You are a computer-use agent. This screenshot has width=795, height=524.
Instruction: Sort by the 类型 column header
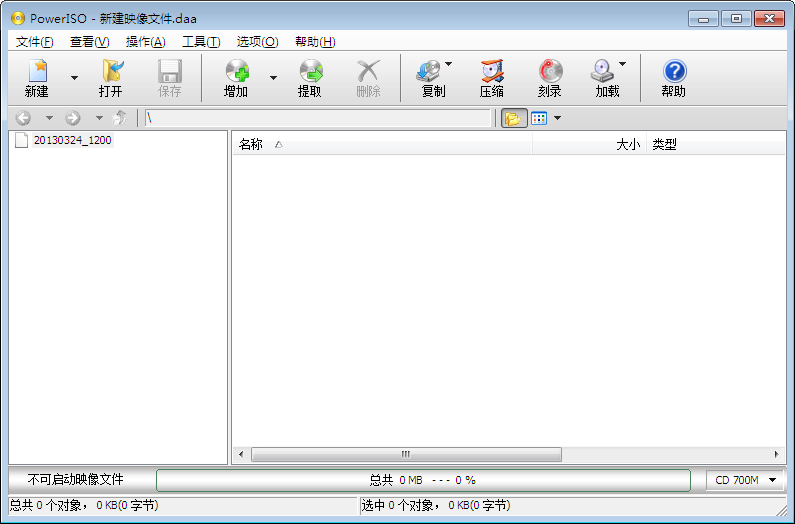716,145
